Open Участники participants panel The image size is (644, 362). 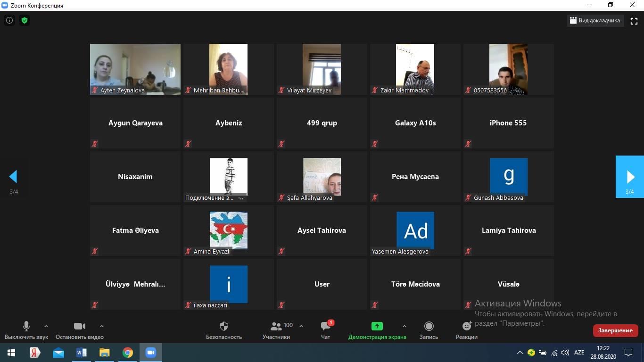(277, 330)
